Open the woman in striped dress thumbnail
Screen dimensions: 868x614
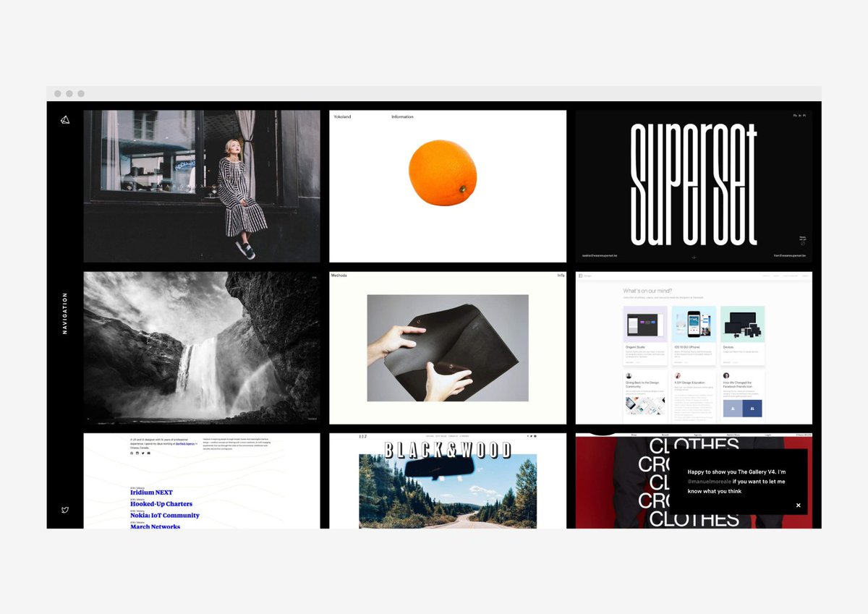(202, 187)
